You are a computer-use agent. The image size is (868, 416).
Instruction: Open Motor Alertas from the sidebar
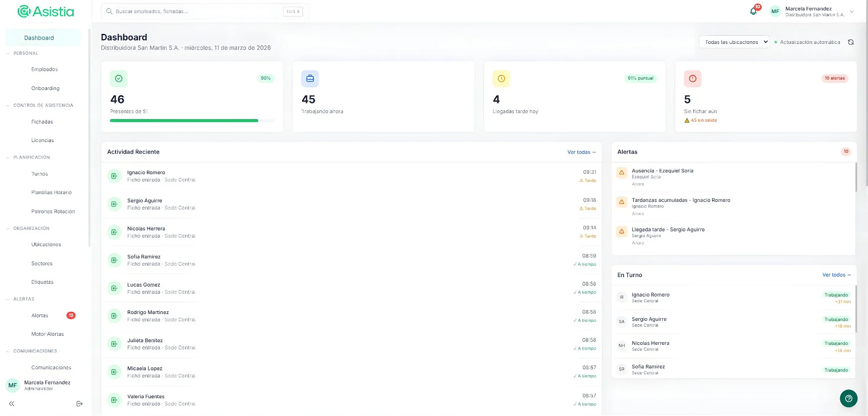47,333
